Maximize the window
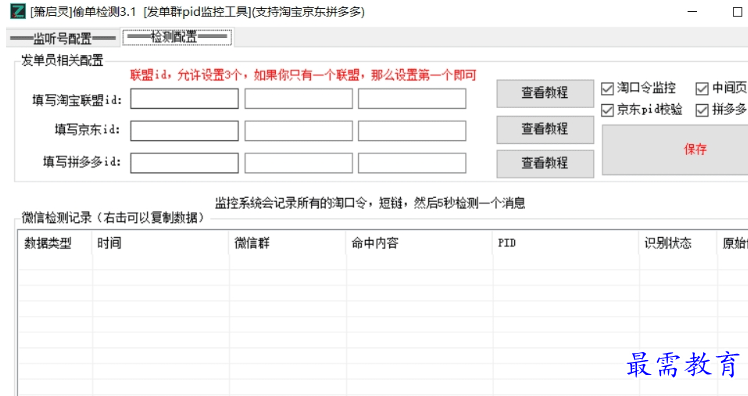 point(737,11)
